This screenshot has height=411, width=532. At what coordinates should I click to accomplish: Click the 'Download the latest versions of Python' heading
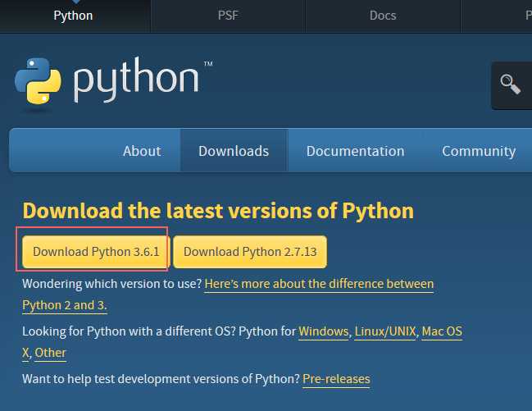click(218, 211)
